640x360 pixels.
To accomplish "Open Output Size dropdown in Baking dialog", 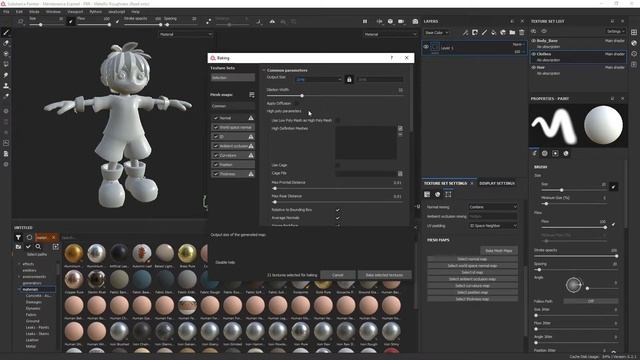I will (318, 79).
